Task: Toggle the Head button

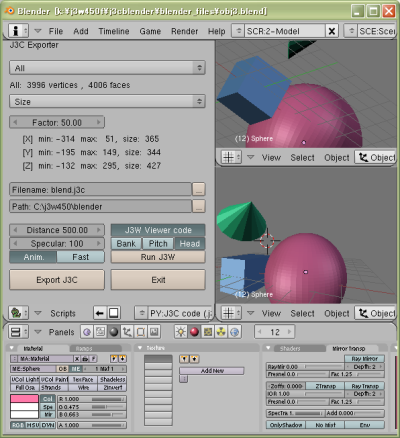Action: coord(190,244)
